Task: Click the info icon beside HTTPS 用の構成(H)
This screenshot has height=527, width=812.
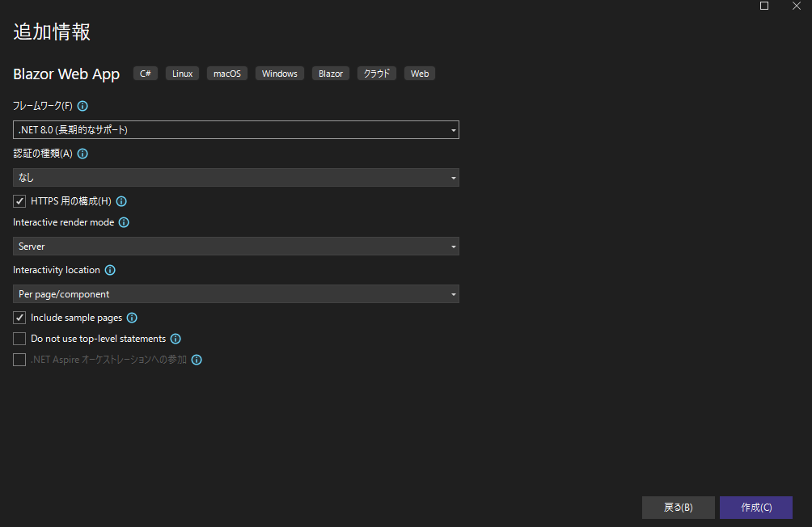Action: point(121,201)
